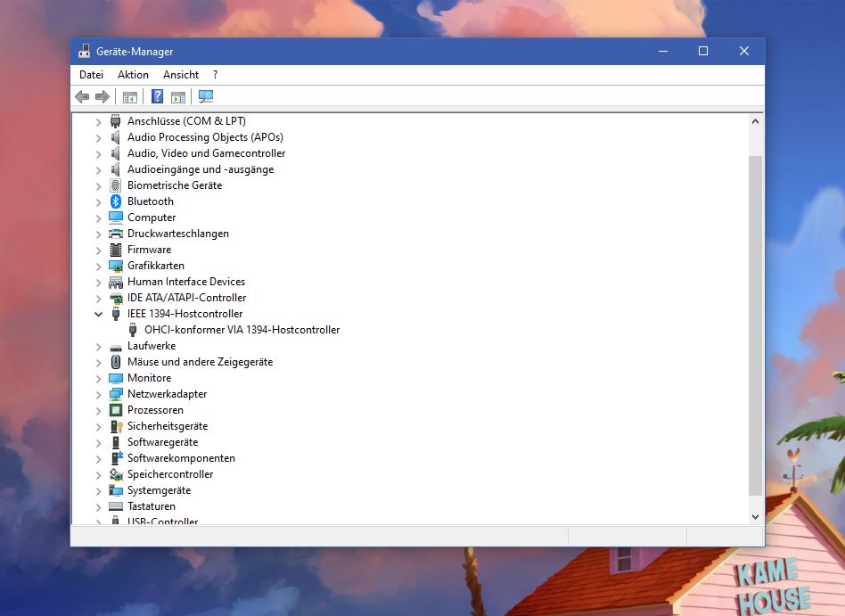This screenshot has width=845, height=616.
Task: Click the Grafikkarten display adapter icon
Action: (x=115, y=266)
